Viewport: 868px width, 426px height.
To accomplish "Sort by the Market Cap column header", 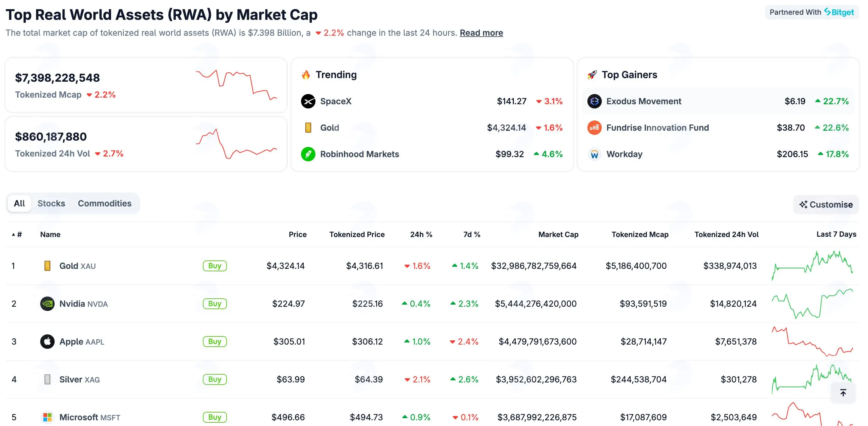I will click(558, 234).
